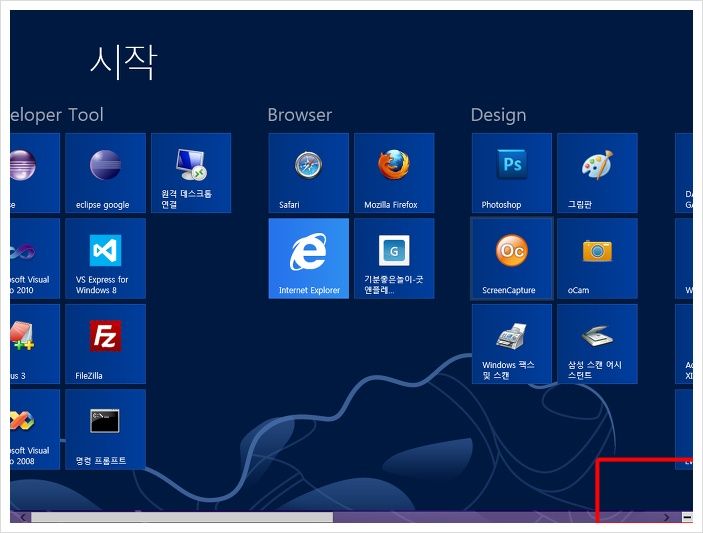Click the Developer Tool group heading
Image resolution: width=703 pixels, height=533 pixels.
pyautogui.click(x=57, y=115)
